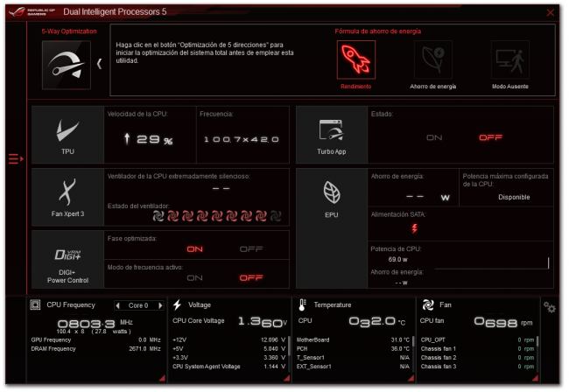Open the settings gears icon

pos(550,307)
